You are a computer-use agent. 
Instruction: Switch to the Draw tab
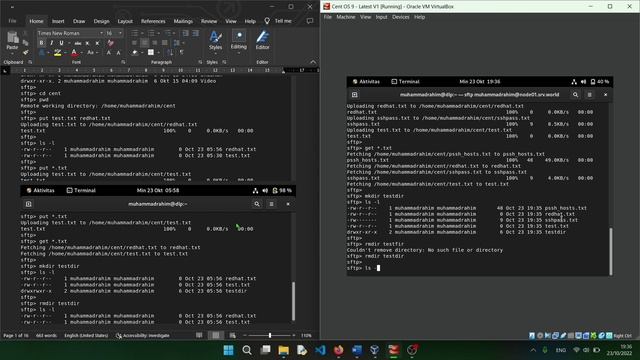[79, 21]
